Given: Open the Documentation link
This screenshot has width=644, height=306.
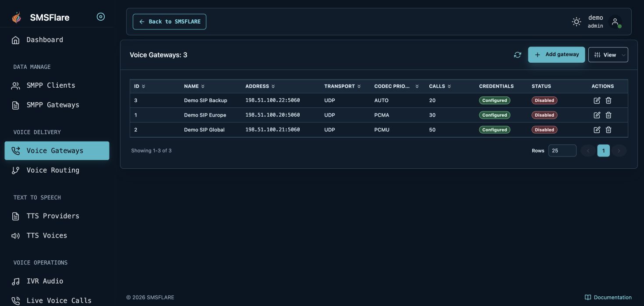Looking at the screenshot, I should (x=608, y=297).
